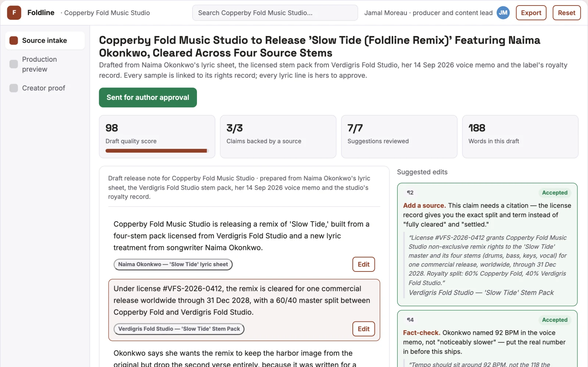Click the 'Fact-check.' label
Image resolution: width=588 pixels, height=367 pixels.
tap(422, 333)
